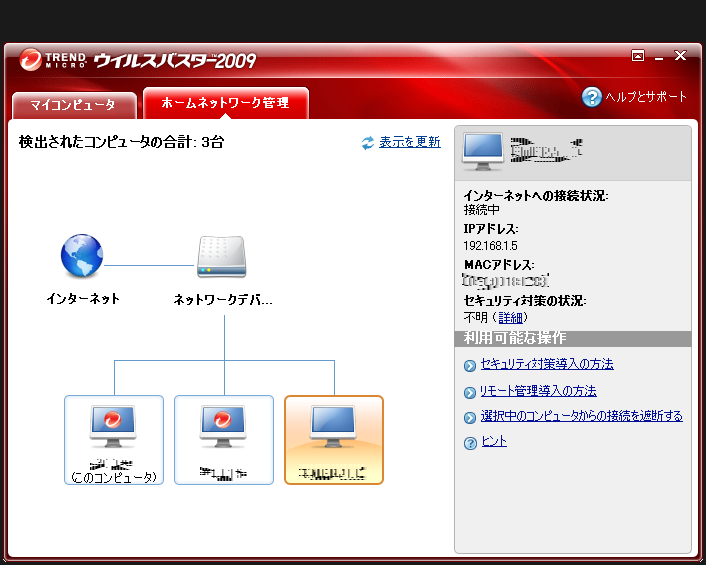706x565 pixels.
Task: Click the インターネットへの接続状況 label
Action: [536, 196]
